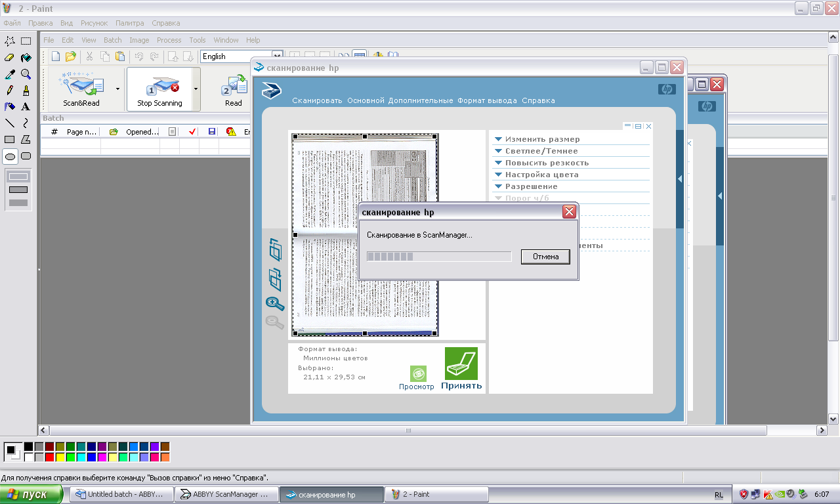
Task: Open the Основной menu in HP window
Action: tap(366, 100)
